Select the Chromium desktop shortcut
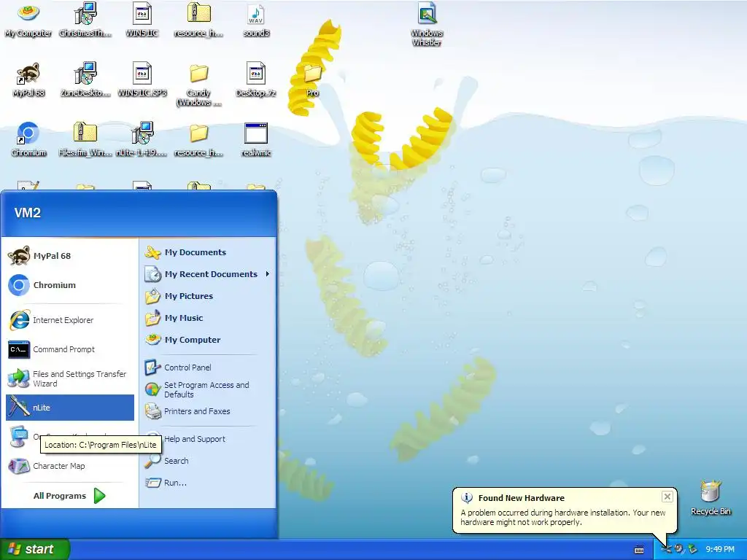The width and height of the screenshot is (747, 560). (28, 139)
